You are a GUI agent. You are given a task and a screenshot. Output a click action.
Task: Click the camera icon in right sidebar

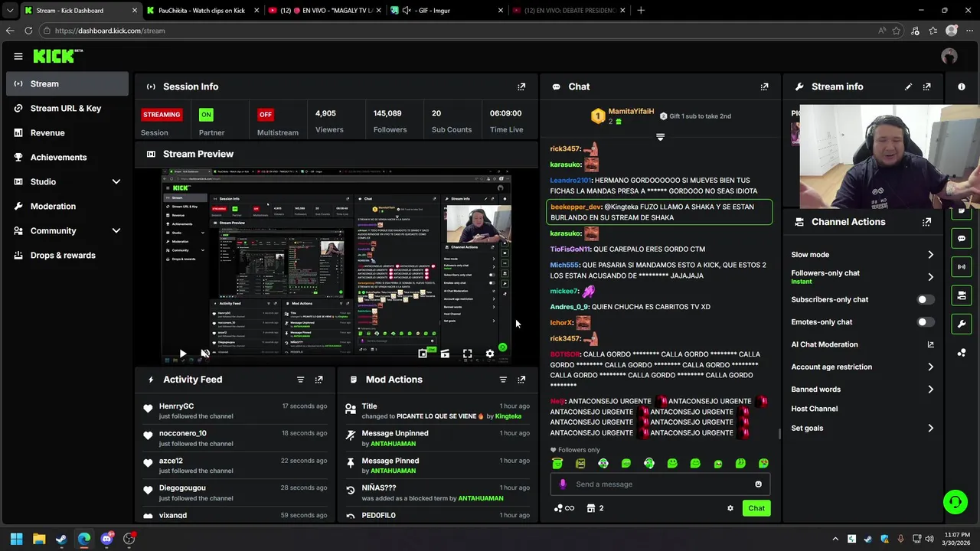point(962,295)
